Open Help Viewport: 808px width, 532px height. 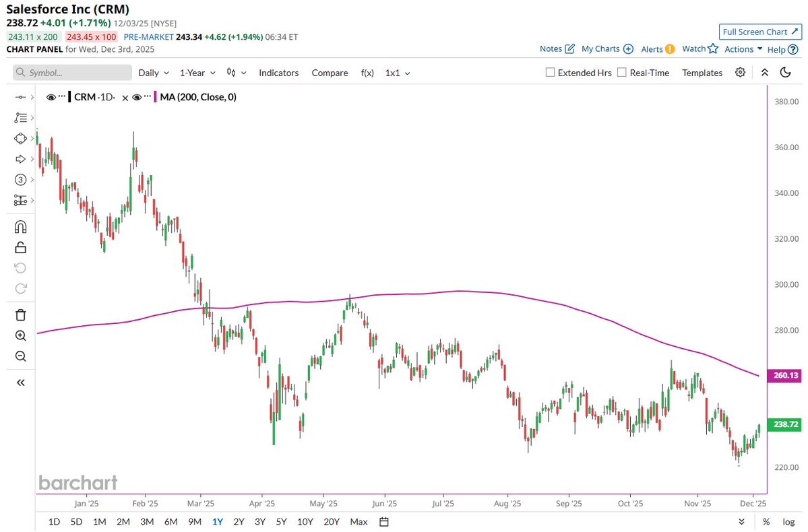tap(782, 49)
